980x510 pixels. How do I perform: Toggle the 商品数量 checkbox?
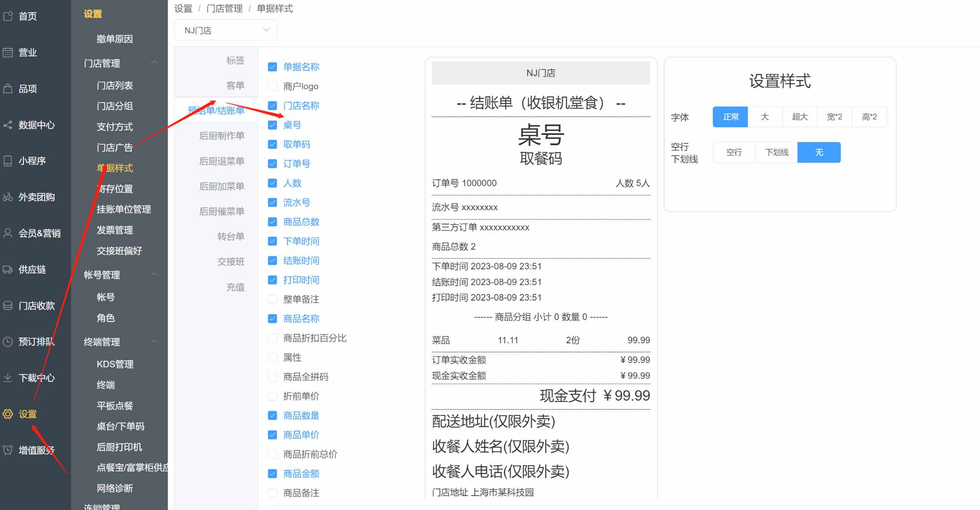pos(272,415)
